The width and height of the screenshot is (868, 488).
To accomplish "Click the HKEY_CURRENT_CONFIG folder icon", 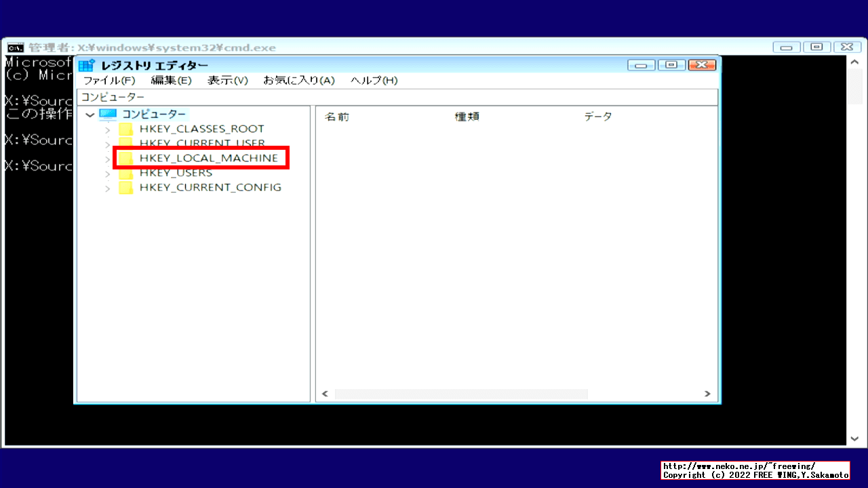I will coord(125,187).
